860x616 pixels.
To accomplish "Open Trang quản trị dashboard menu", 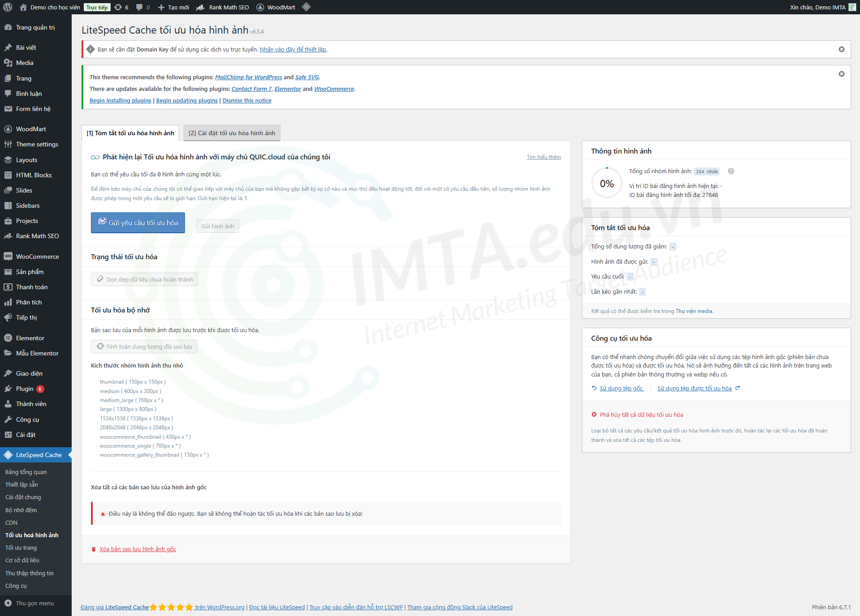I will click(36, 27).
